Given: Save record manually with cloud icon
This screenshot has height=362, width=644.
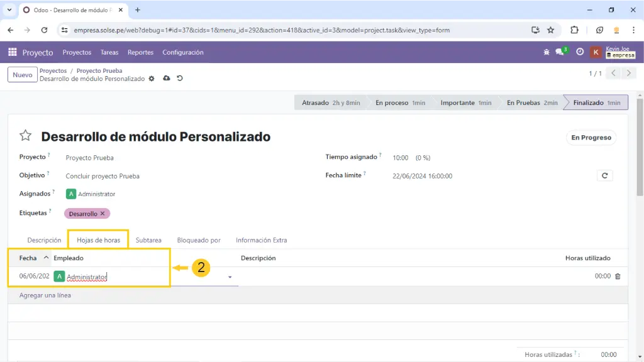Looking at the screenshot, I should tap(166, 79).
